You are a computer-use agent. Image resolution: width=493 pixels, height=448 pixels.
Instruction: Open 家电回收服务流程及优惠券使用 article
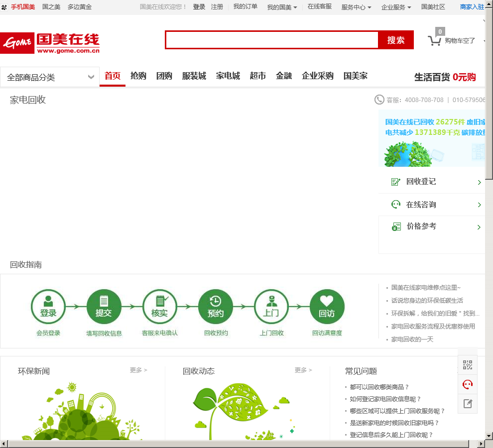click(433, 327)
